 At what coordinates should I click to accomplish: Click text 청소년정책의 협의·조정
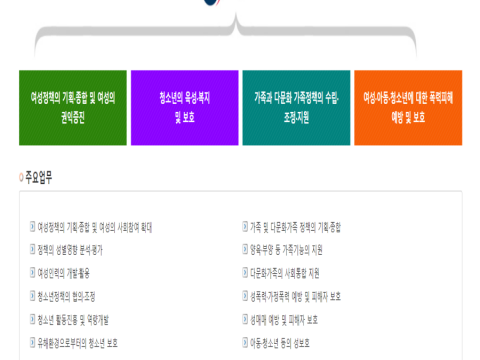click(66, 297)
